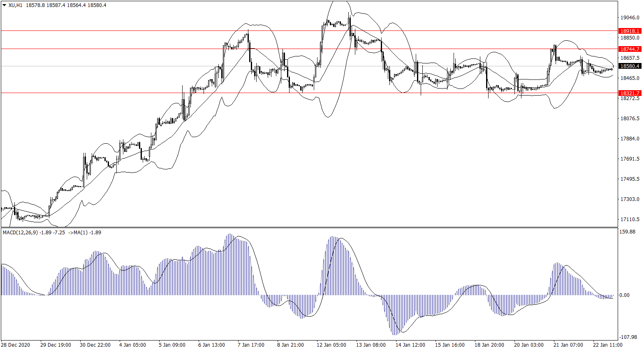The height and width of the screenshot is (350, 644).
Task: Click the 28 Dec 2020 date label
Action: click(15, 345)
